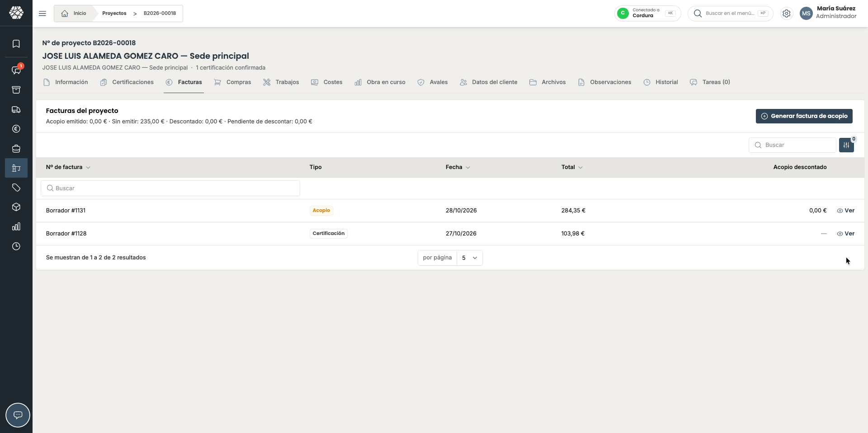The height and width of the screenshot is (433, 868).
Task: Switch to the Certificaciones tab
Action: pos(127,82)
